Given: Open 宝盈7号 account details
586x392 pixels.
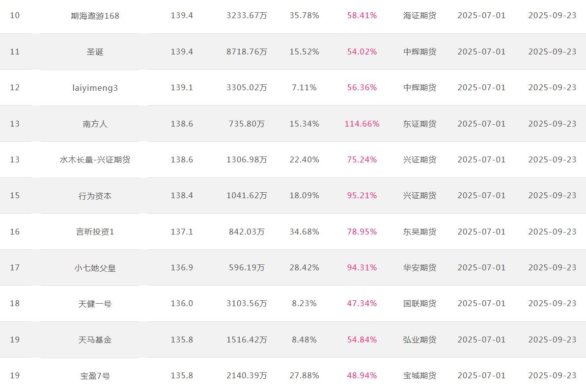Looking at the screenshot, I should [95, 376].
